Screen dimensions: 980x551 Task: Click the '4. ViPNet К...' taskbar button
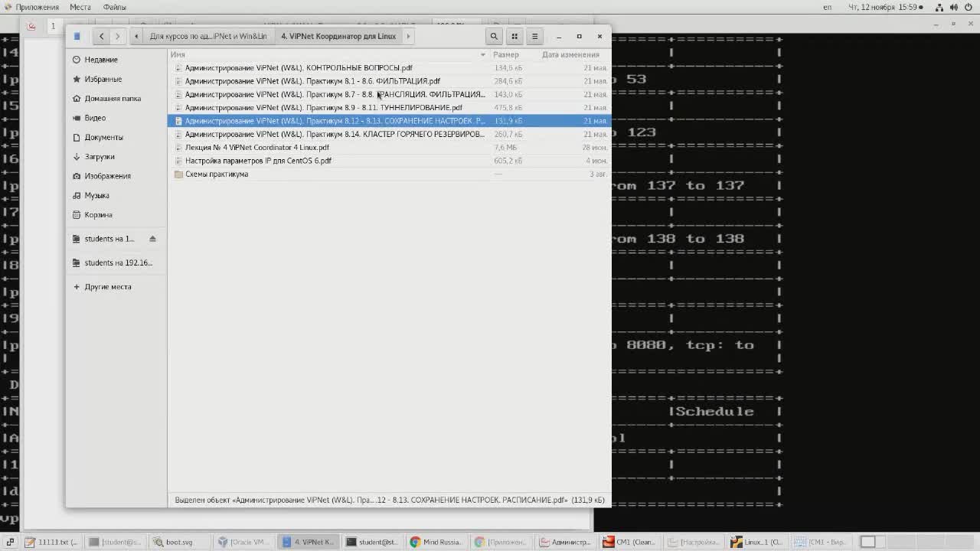point(308,542)
